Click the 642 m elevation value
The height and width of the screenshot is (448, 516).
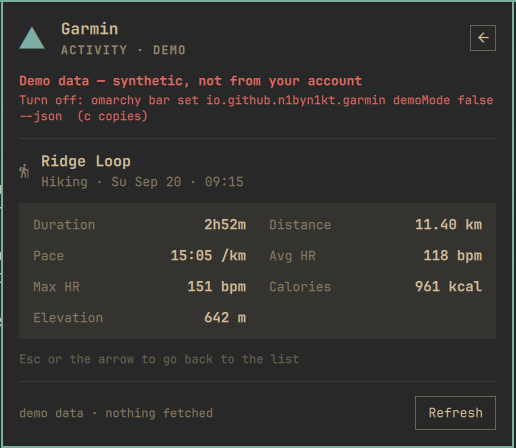pos(225,318)
